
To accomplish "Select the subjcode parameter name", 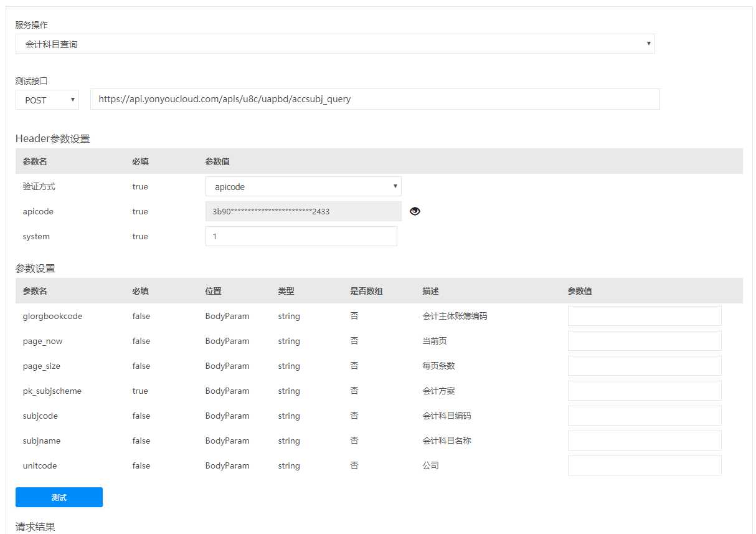I will pyautogui.click(x=40, y=416).
